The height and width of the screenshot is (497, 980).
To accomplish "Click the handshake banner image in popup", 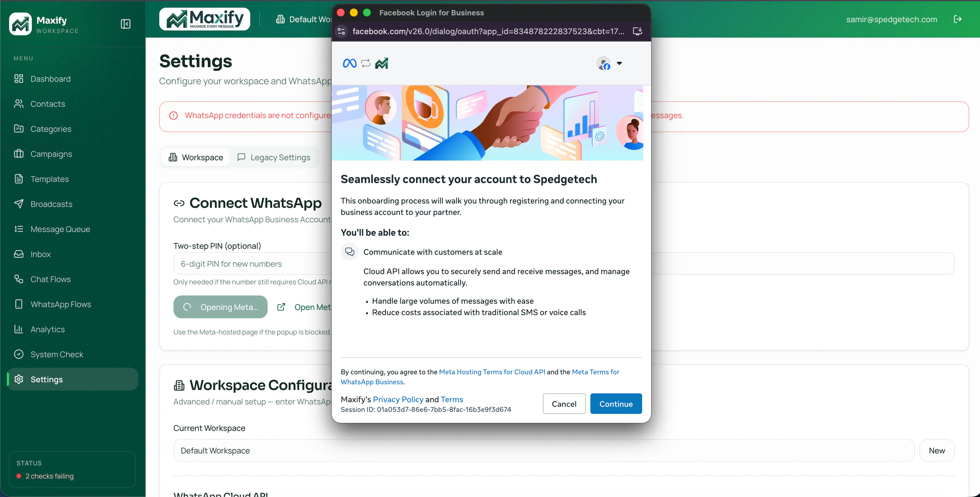I will click(x=488, y=123).
